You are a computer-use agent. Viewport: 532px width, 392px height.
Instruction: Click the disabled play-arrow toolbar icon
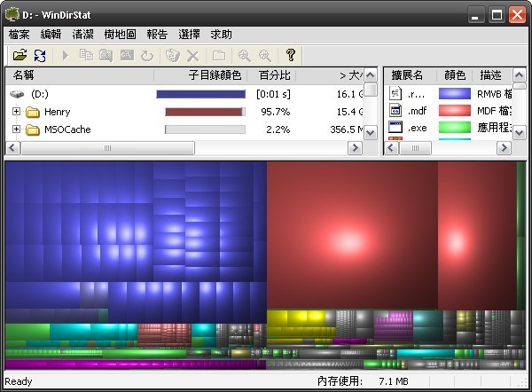(x=66, y=55)
